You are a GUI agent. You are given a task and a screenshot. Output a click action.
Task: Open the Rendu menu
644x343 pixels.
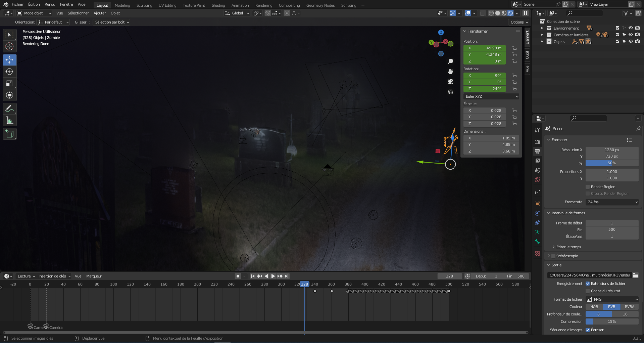pos(50,4)
